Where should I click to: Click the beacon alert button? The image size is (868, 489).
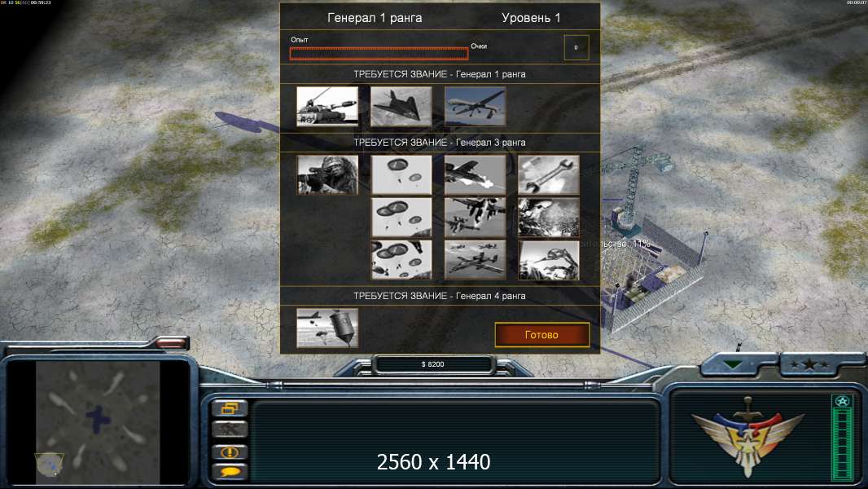pyautogui.click(x=230, y=452)
